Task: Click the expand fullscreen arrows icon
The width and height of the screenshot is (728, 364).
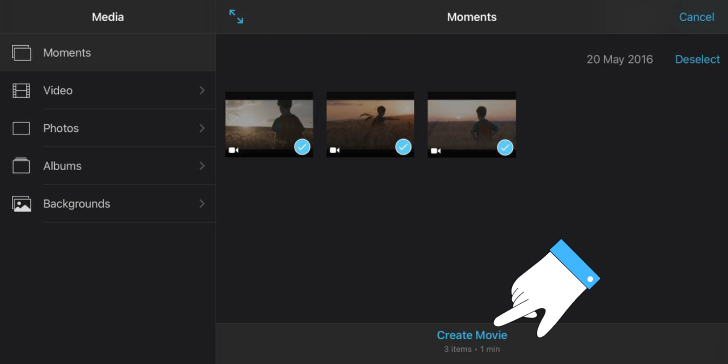Action: 236,17
